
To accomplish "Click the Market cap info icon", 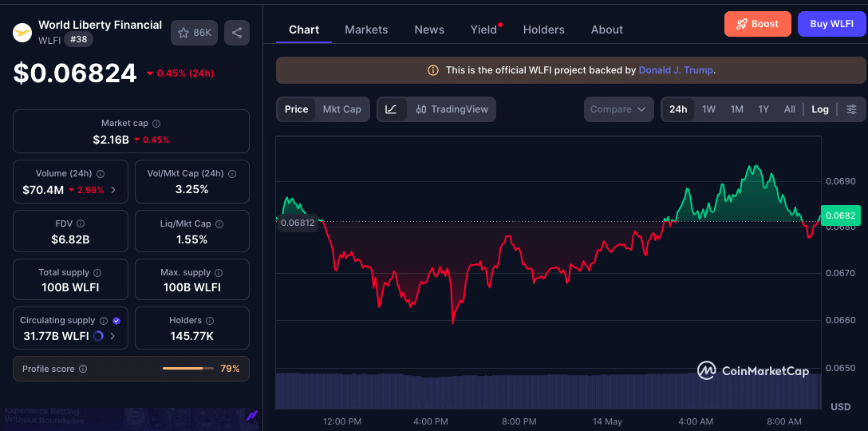I will [x=156, y=124].
